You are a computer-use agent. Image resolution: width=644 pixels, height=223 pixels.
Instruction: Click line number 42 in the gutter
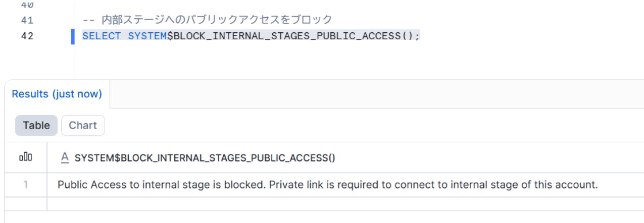pyautogui.click(x=27, y=36)
